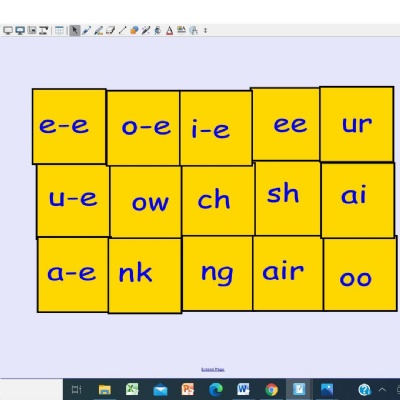Switch to the first screen display icon

point(8,30)
